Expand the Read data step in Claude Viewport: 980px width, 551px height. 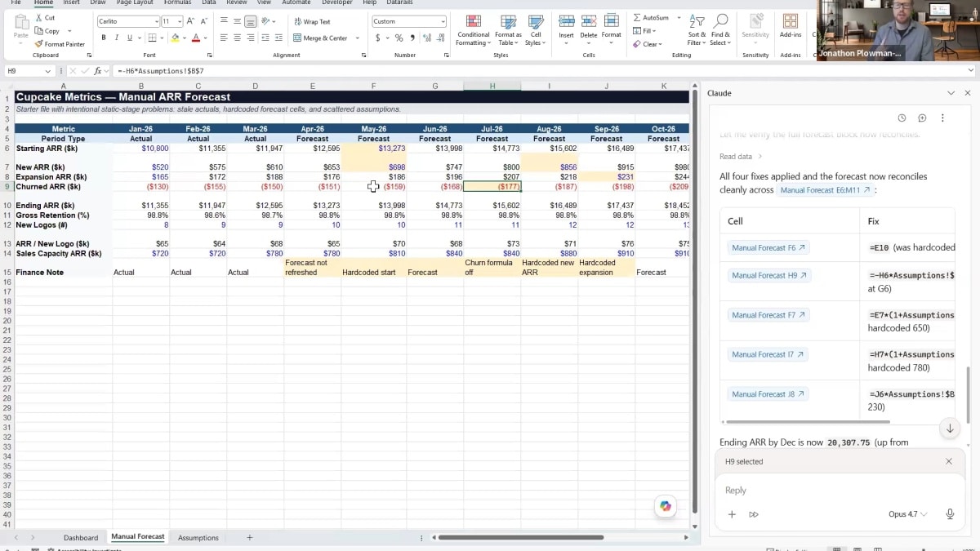click(x=740, y=157)
